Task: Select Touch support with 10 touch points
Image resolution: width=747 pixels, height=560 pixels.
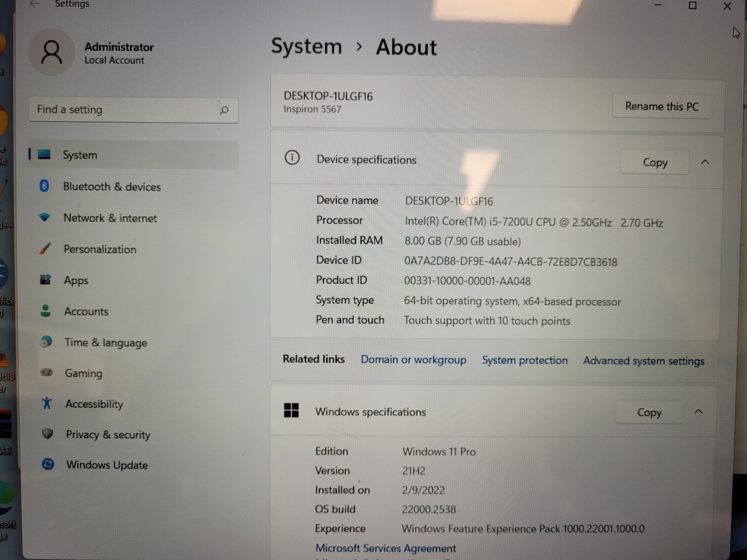Action: [x=487, y=321]
